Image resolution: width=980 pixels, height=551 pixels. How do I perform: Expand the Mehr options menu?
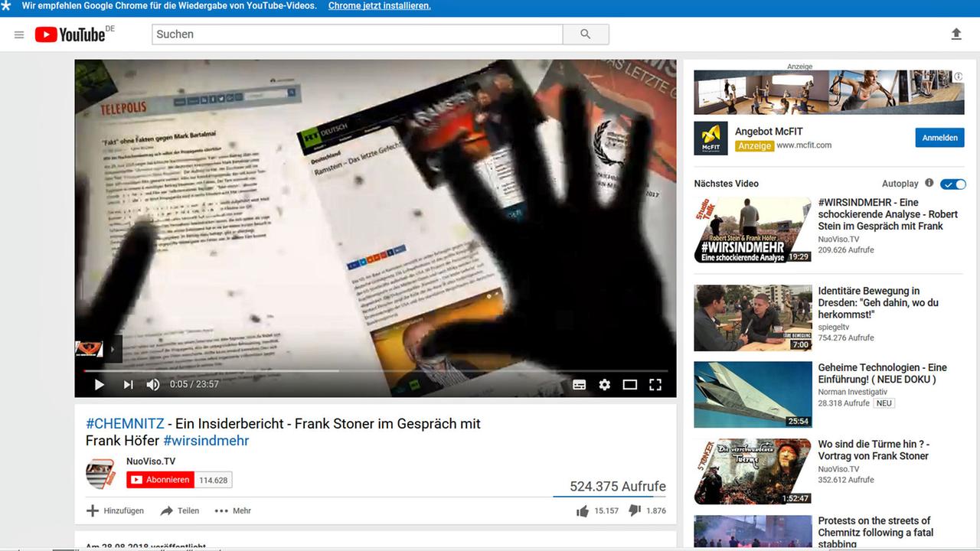tap(233, 510)
